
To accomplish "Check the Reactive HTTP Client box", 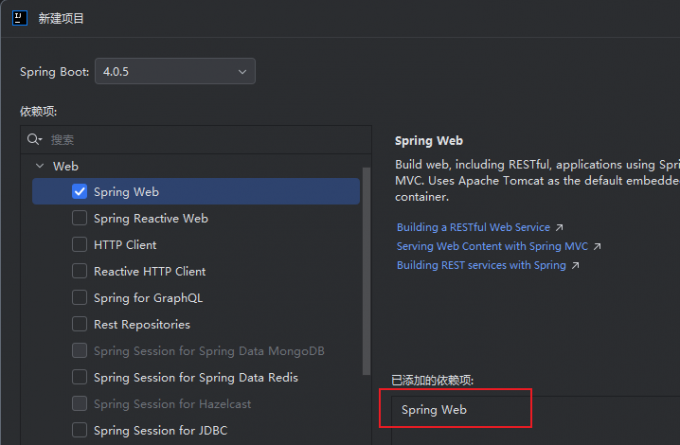I will click(x=79, y=271).
